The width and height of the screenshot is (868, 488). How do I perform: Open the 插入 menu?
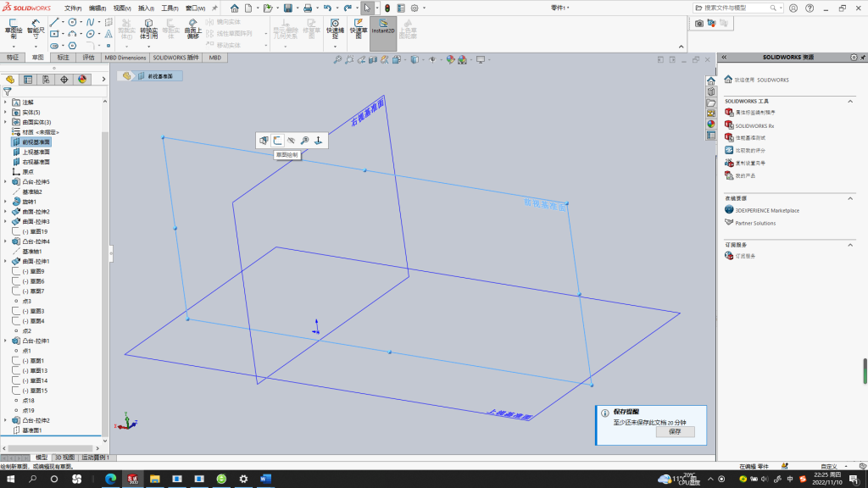pos(146,8)
